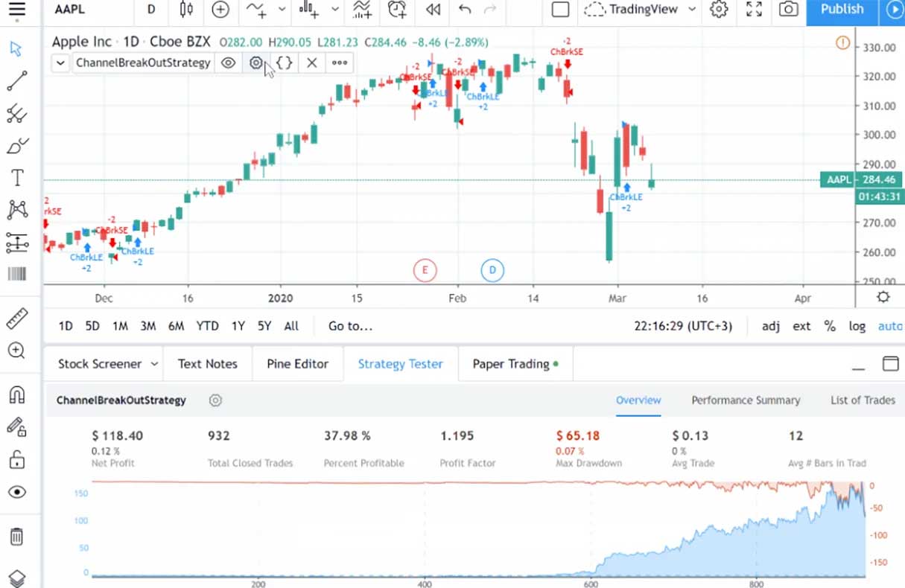
Task: Select the ruler measure tool
Action: point(16,319)
